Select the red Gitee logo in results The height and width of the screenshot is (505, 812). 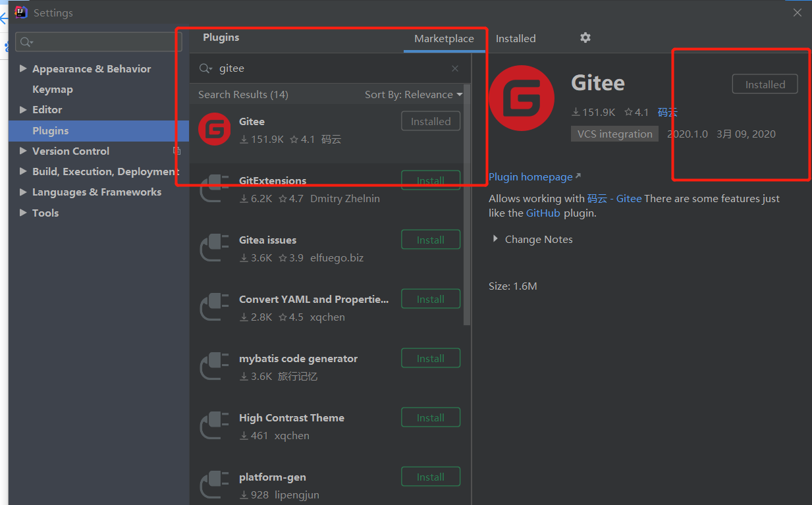click(215, 129)
